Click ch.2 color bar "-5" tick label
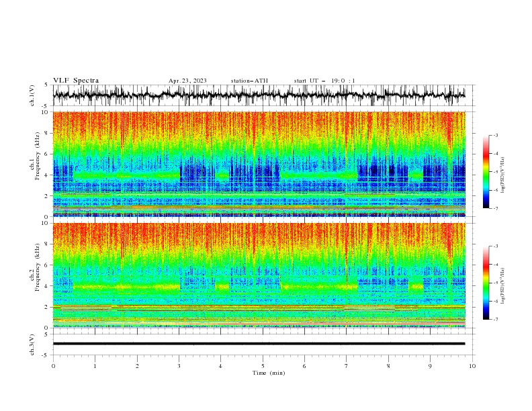This screenshot has width=532, height=411. (x=496, y=283)
